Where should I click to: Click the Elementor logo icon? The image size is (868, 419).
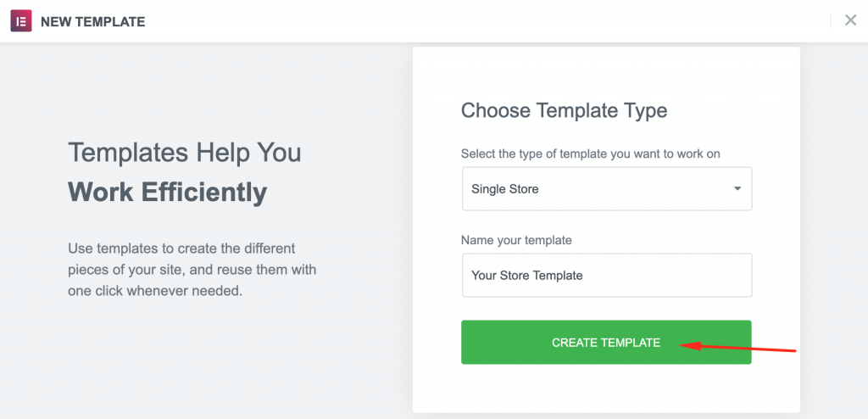(x=20, y=21)
